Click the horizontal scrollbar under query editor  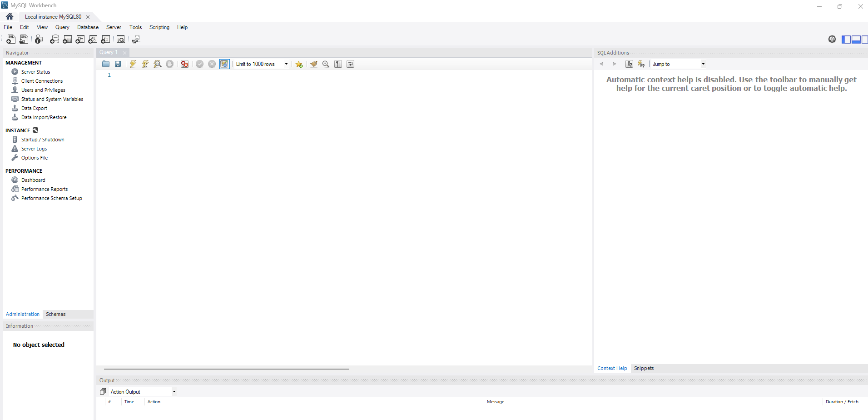226,369
